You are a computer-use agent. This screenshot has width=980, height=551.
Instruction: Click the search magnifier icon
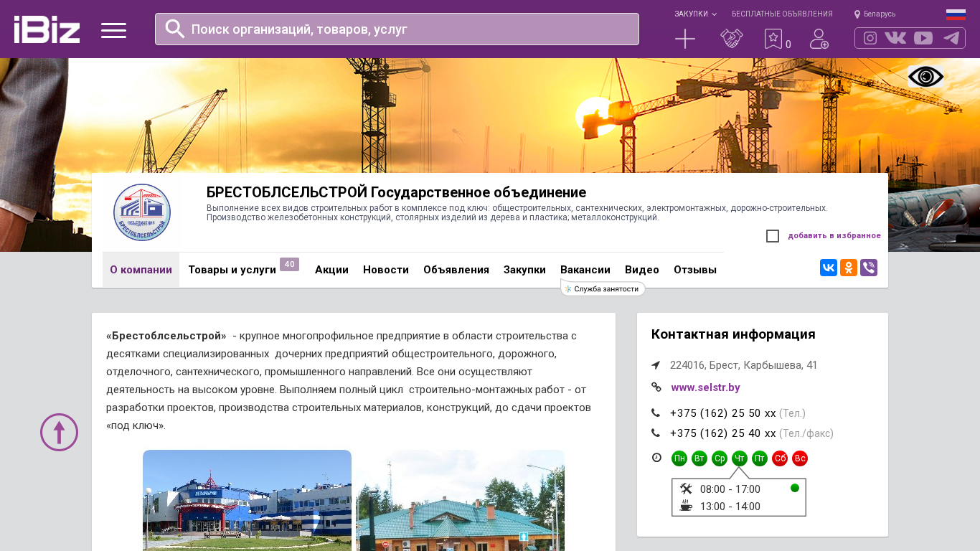pyautogui.click(x=175, y=29)
